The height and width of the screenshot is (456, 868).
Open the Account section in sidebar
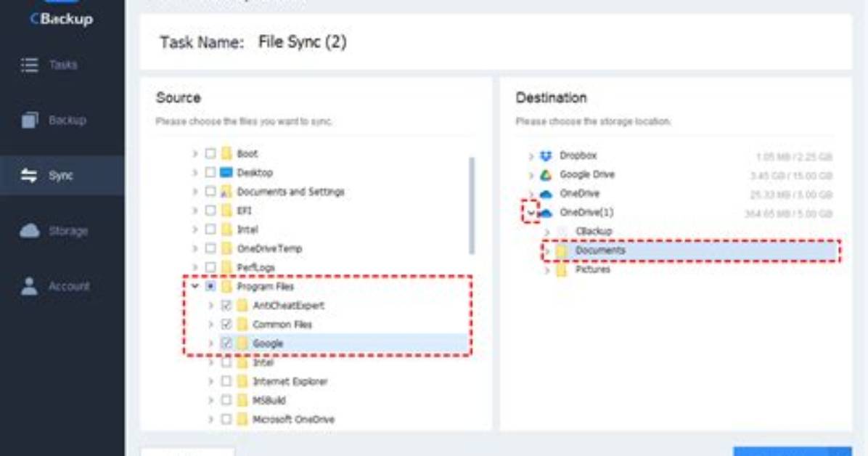62,287
